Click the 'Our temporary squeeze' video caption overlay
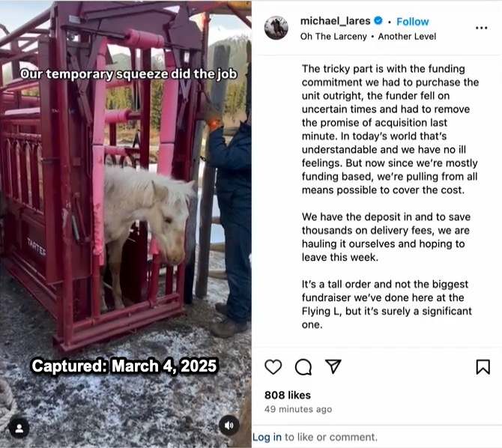The image size is (502, 448). 128,74
